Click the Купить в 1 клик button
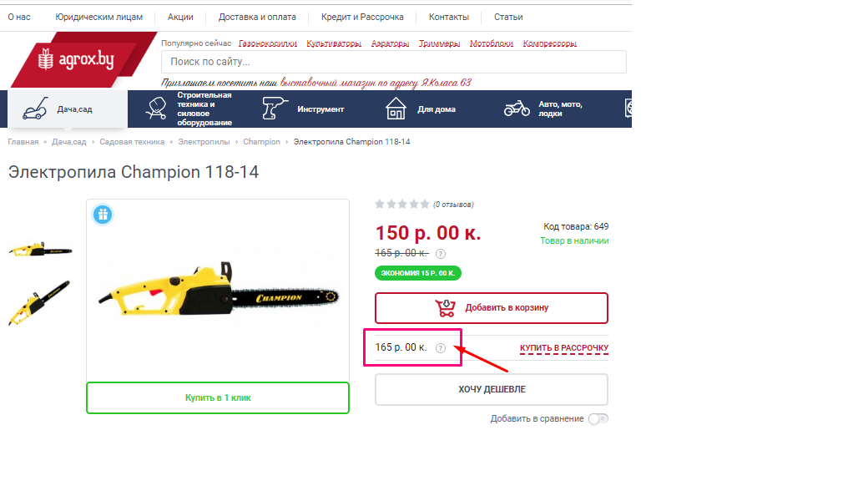868x501 pixels. click(x=218, y=397)
